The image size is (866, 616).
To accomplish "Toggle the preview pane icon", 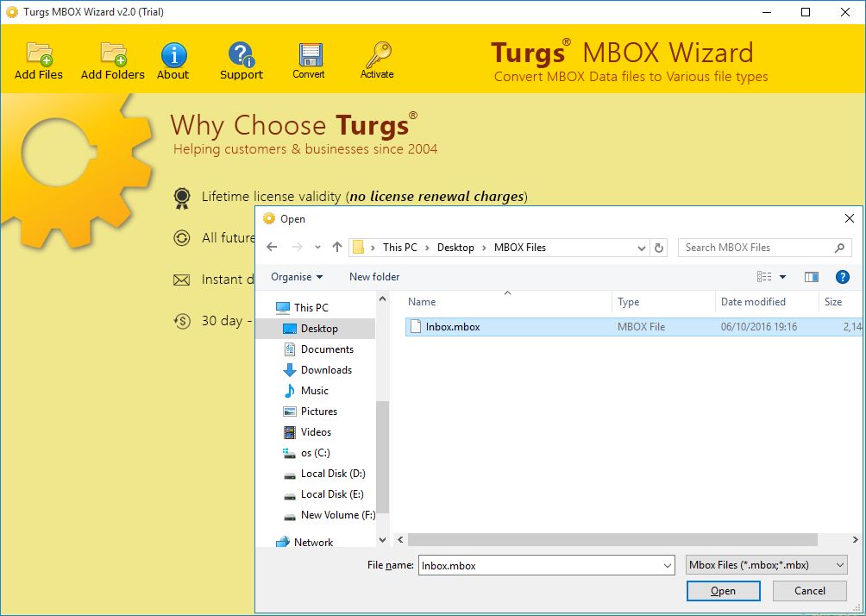I will coord(812,277).
